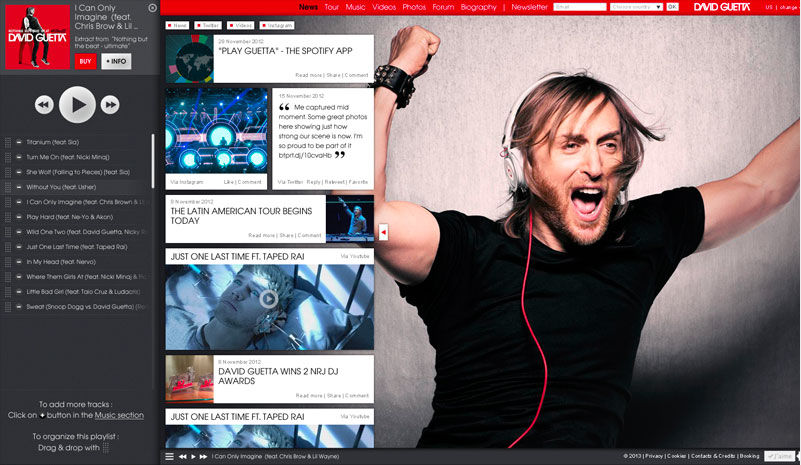
Task: Click next track in the bottom bar
Action: point(203,456)
